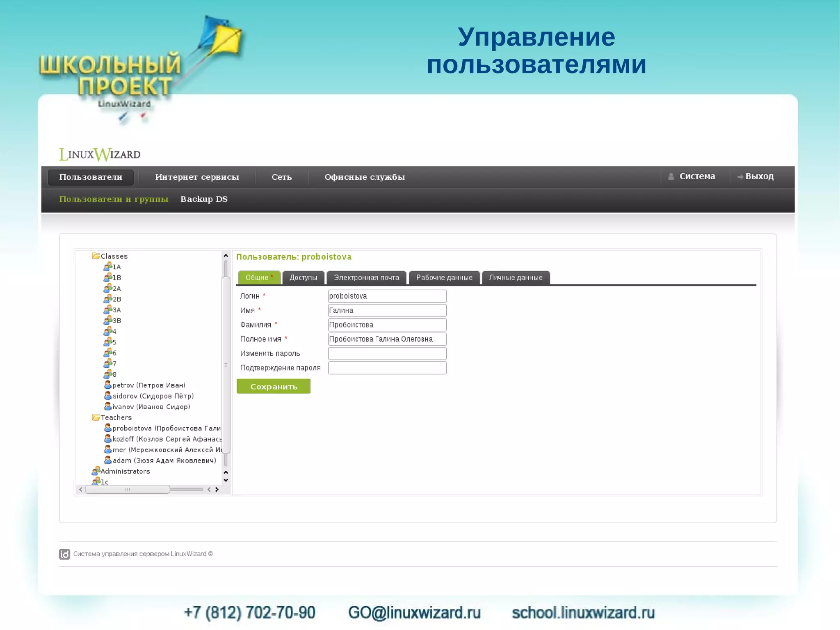This screenshot has width=840, height=630.
Task: Select group icon for class 1A
Action: [x=108, y=267]
